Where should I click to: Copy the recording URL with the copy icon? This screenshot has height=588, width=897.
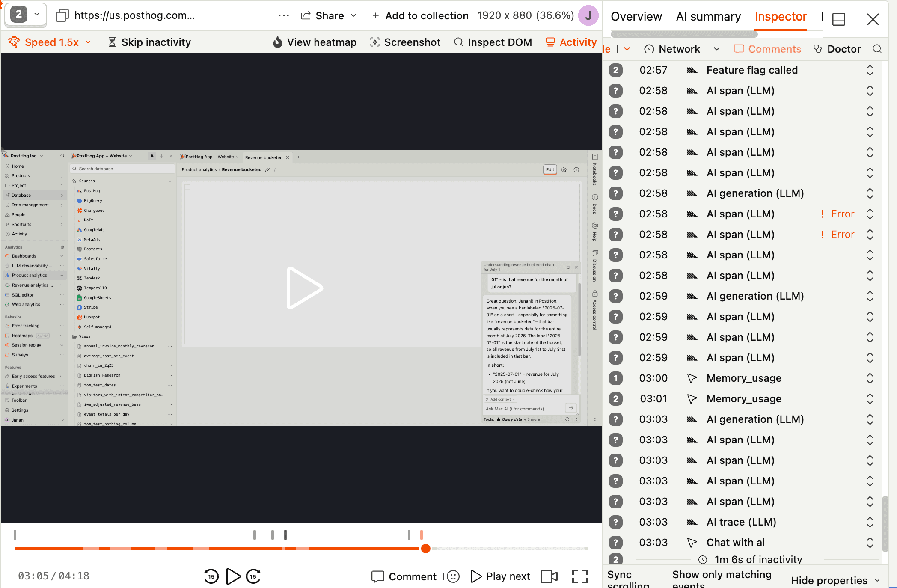click(62, 15)
